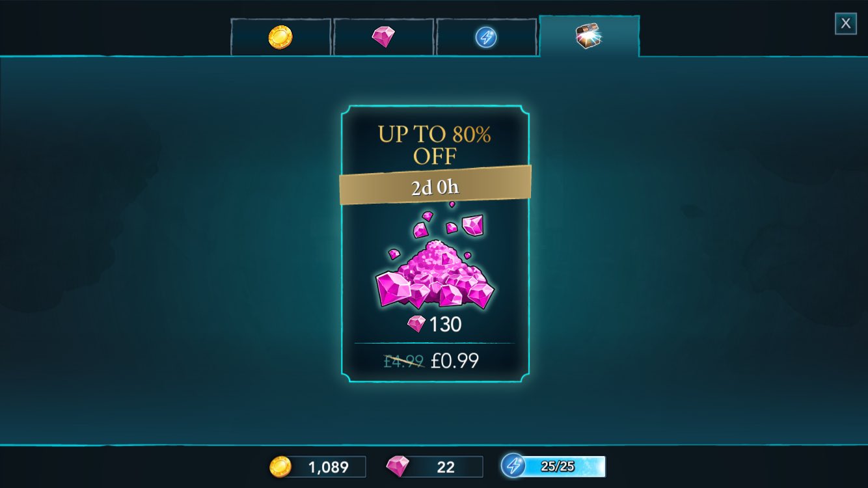Click the blue lightning energy icon below
Screen dimensions: 868x488
tap(513, 466)
